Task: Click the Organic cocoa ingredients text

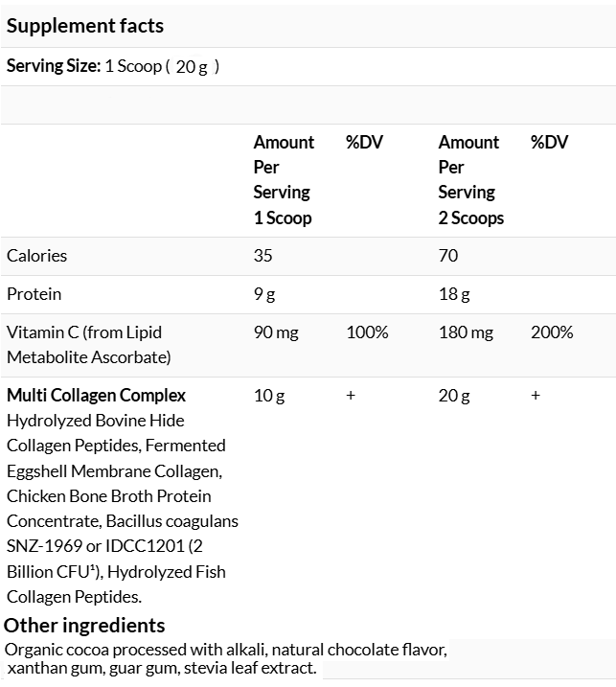Action: (226, 659)
